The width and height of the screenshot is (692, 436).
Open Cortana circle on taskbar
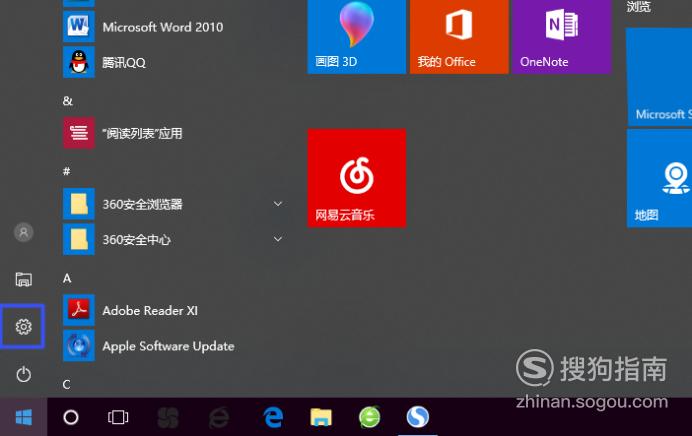(71, 417)
